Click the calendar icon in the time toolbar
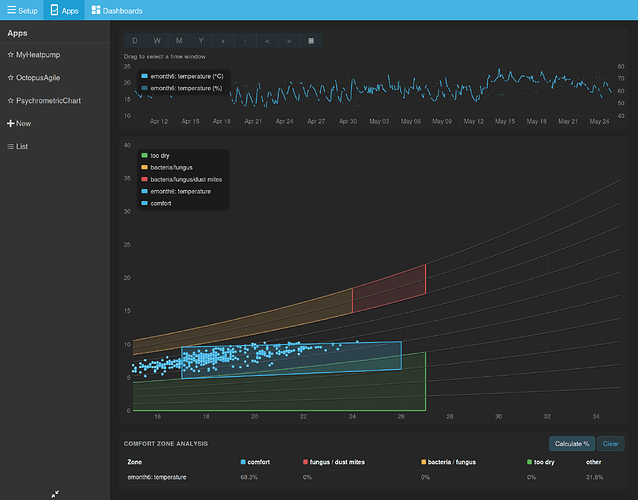 pyautogui.click(x=311, y=41)
